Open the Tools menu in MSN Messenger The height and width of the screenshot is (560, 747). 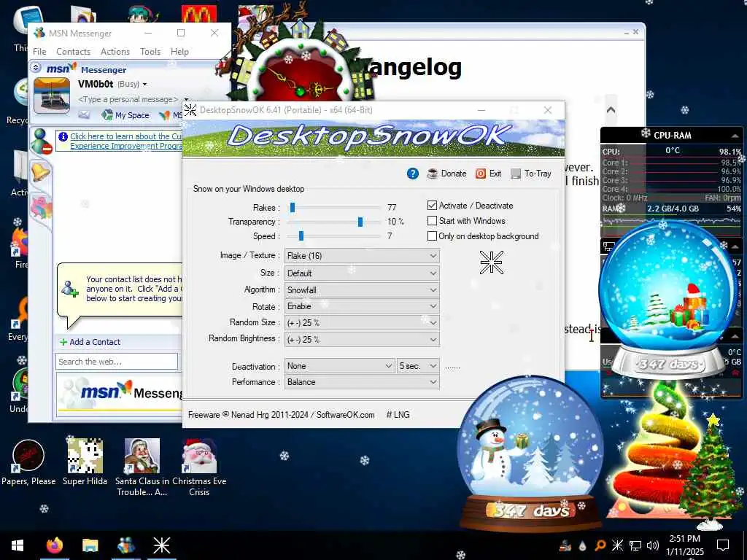click(150, 52)
